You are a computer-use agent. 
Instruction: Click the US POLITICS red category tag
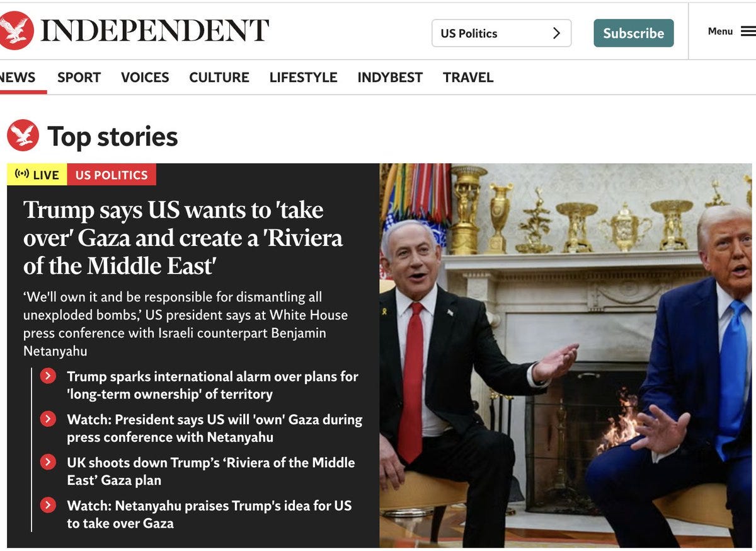pyautogui.click(x=112, y=175)
